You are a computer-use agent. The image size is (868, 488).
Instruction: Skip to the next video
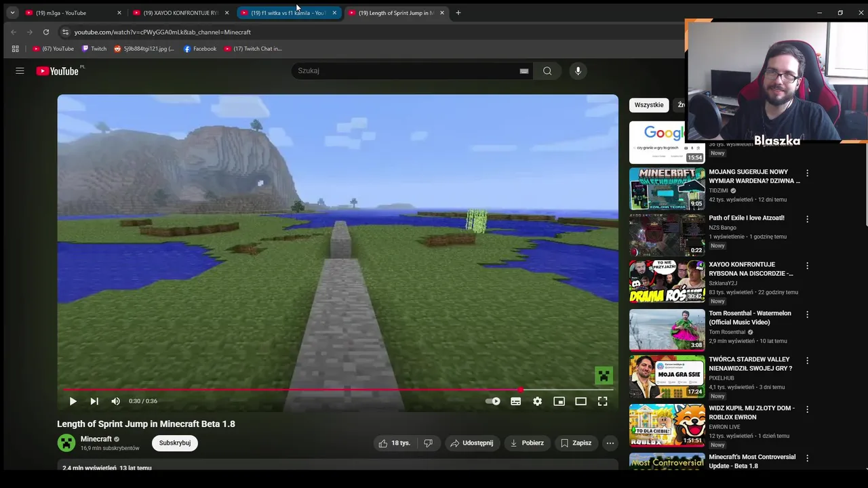pos(94,401)
